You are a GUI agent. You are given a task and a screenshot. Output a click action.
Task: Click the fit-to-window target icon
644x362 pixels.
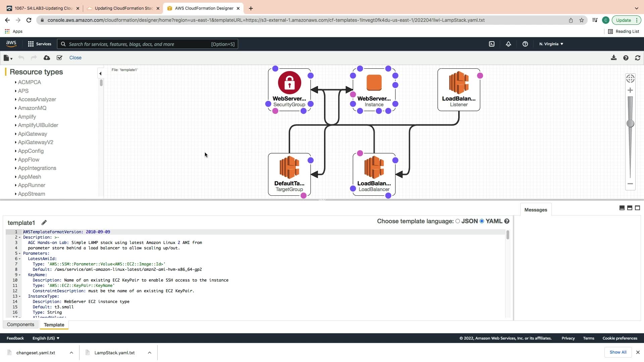click(630, 78)
